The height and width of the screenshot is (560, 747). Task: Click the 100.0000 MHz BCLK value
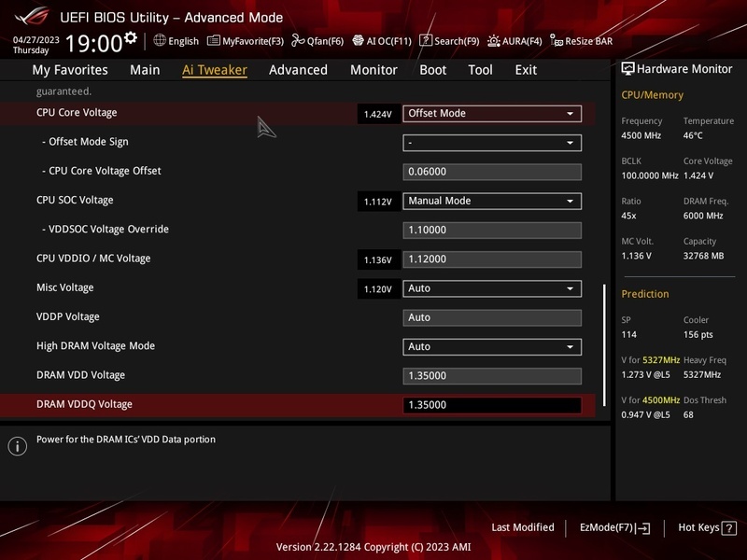[x=650, y=175]
